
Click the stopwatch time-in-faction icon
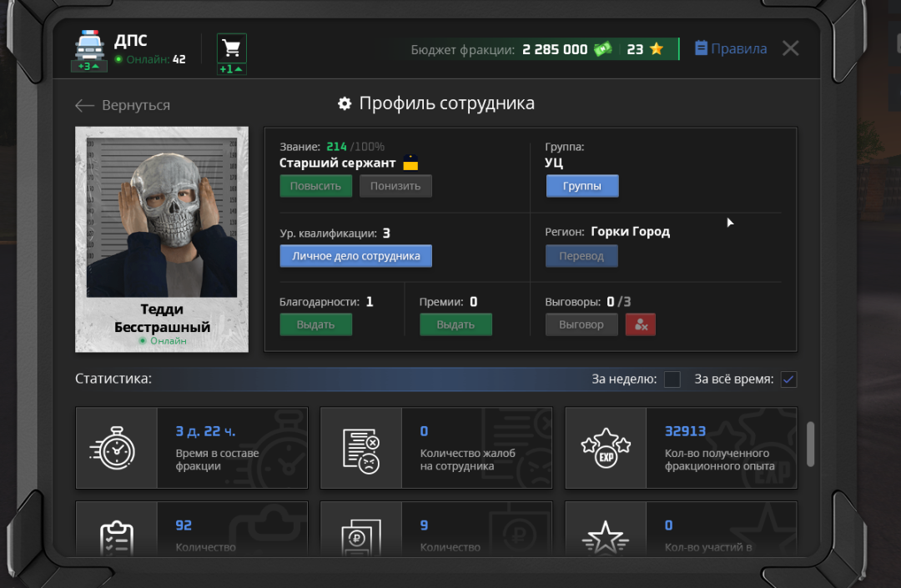[117, 448]
